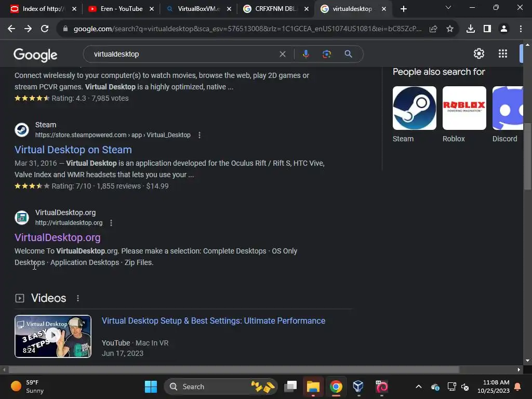This screenshot has width=532, height=399.
Task: Open Virtual Desktop Setup video link
Action: [214, 321]
